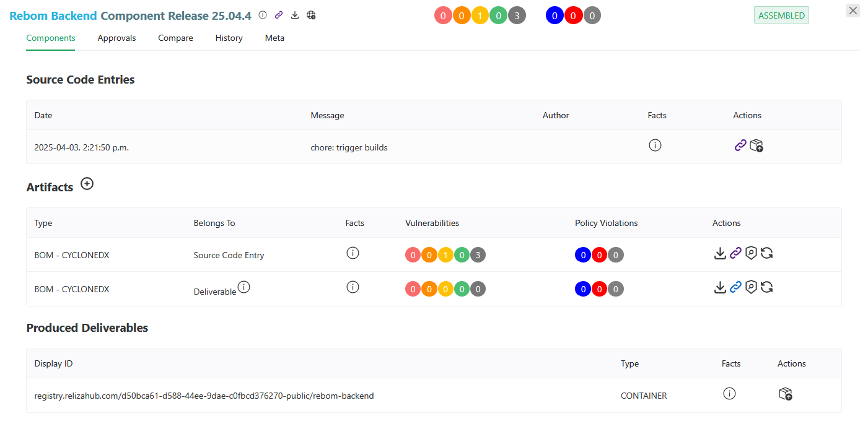868x421 pixels.
Task: Click the 'Produced Deliverables' heading
Action: [87, 328]
